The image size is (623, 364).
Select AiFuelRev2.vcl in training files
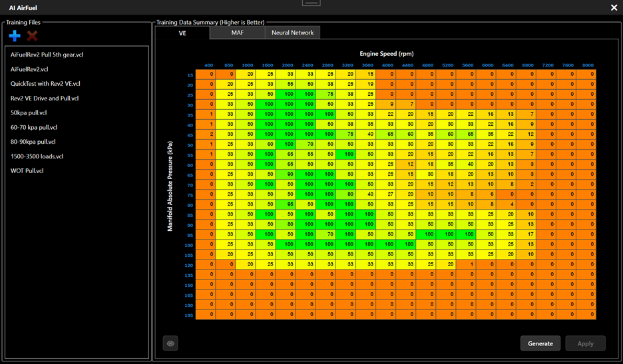pyautogui.click(x=29, y=69)
